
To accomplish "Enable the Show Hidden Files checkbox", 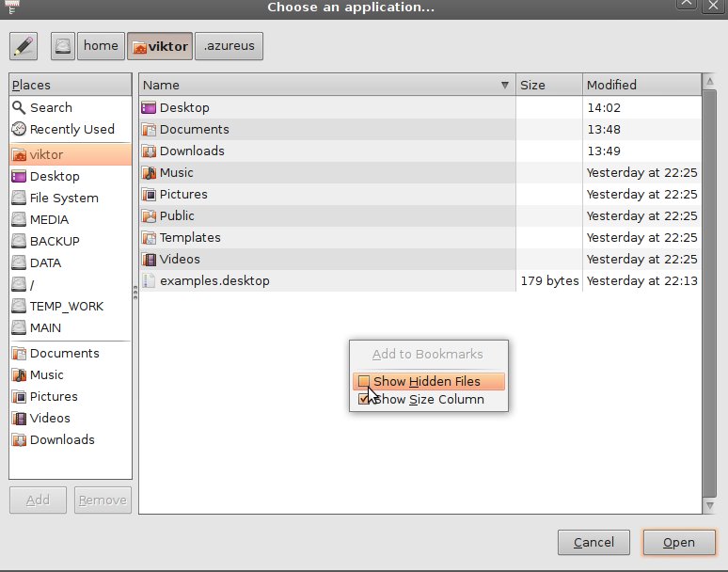I will click(364, 382).
